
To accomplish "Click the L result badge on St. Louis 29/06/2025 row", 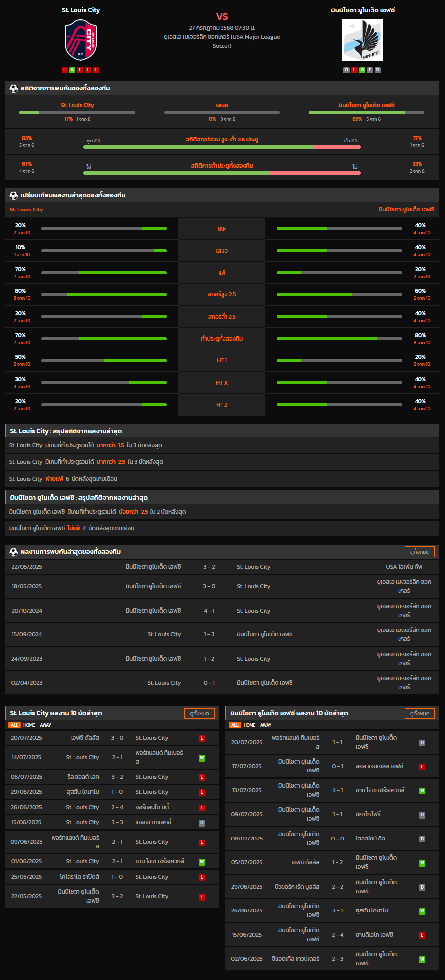I will (x=202, y=792).
